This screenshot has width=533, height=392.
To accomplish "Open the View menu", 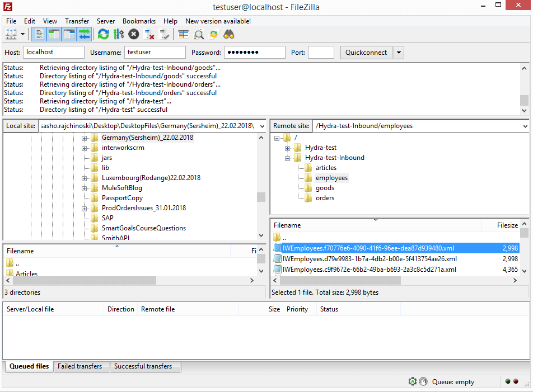I will coord(50,21).
